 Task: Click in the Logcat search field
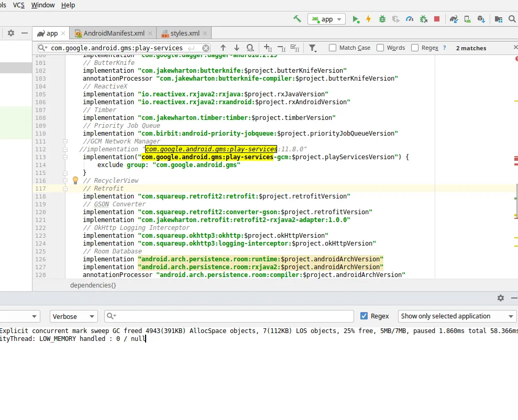pos(229,316)
